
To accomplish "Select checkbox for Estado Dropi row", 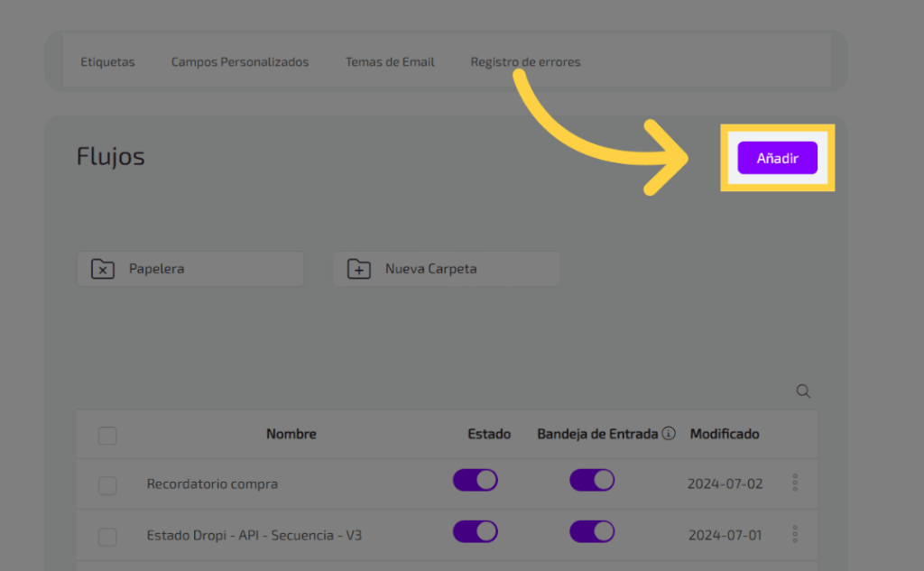I will point(107,538).
